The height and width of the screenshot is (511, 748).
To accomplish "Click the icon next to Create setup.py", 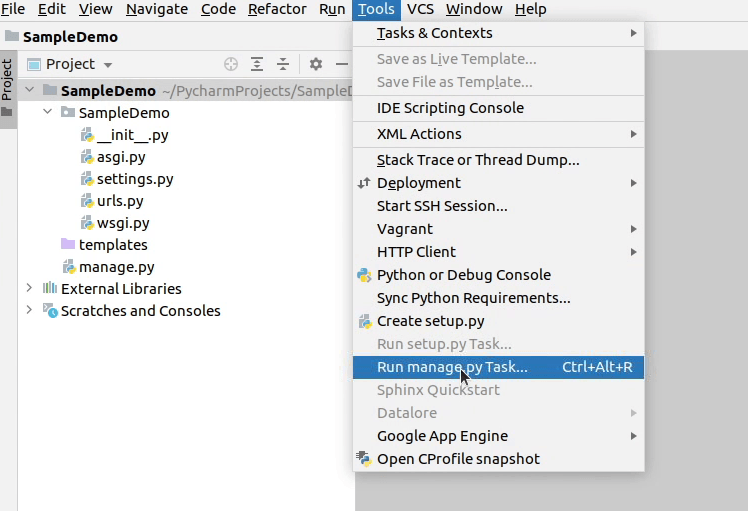I will (364, 321).
